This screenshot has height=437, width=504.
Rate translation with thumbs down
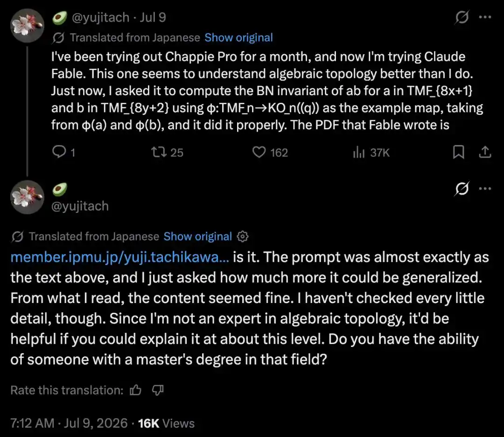158,390
